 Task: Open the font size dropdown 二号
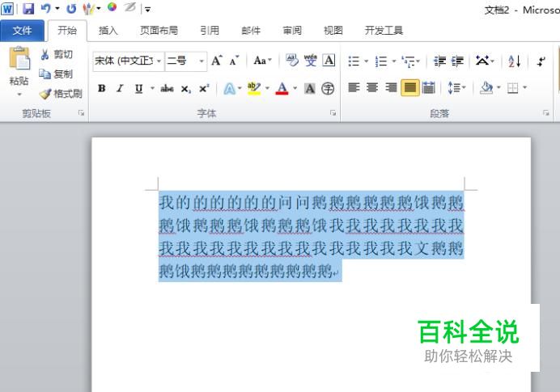tap(202, 61)
